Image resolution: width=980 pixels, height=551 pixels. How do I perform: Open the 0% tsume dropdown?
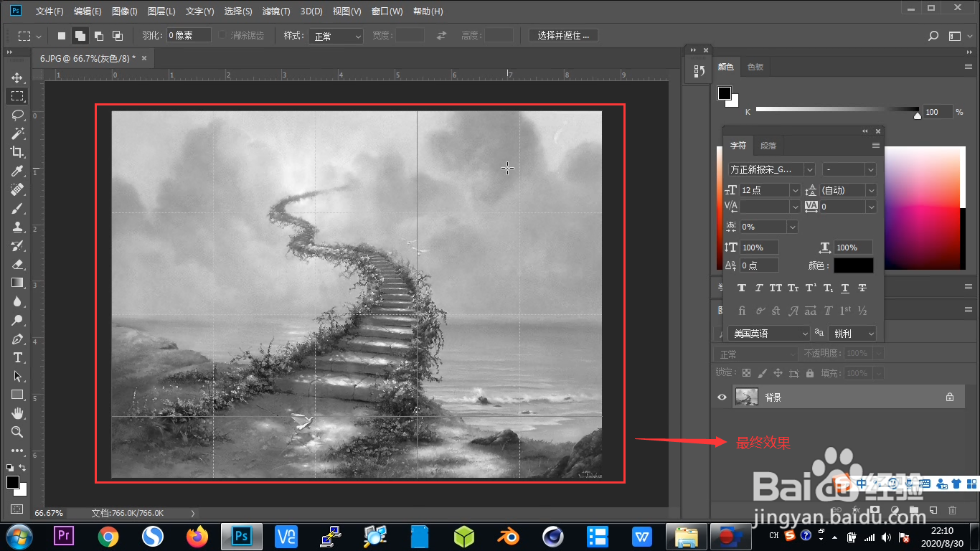coord(769,227)
